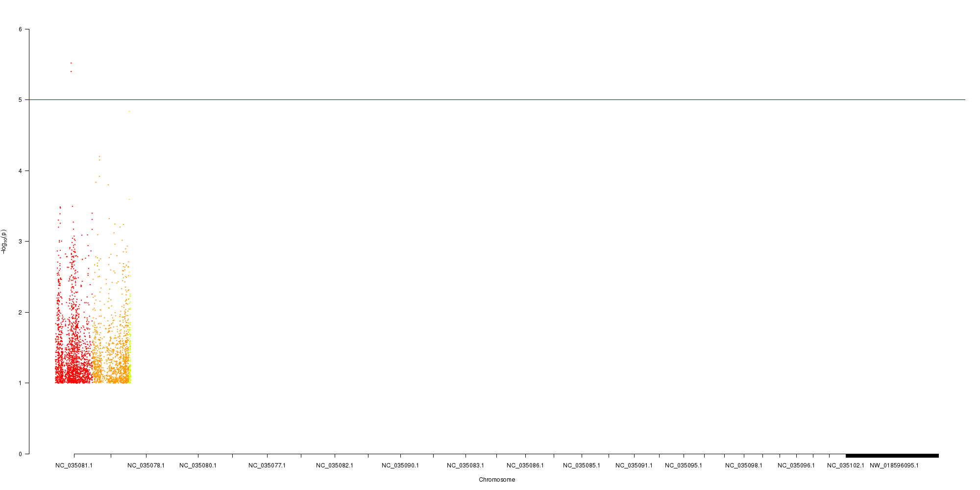Click the NC_035095.1 chromosome label
Screen dimensions: 980x490
[x=684, y=465]
